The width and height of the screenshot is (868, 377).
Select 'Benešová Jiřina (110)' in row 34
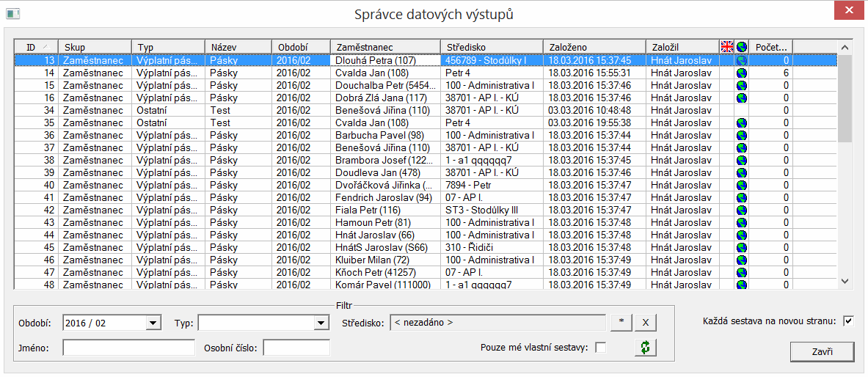385,110
